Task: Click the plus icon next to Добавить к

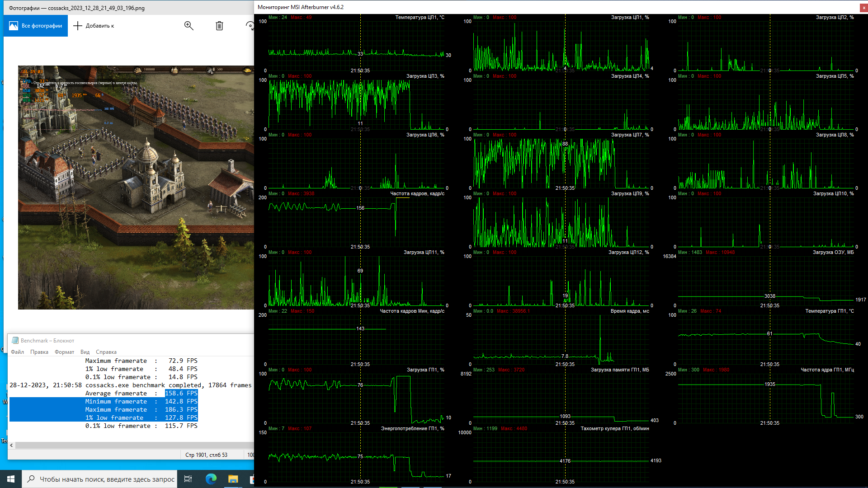Action: (78, 26)
